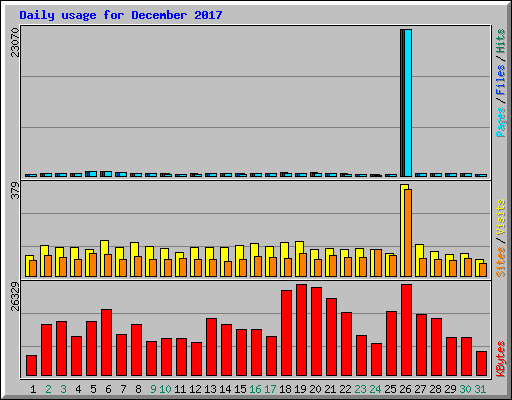Click day label 22 on the x-axis

tap(345, 389)
